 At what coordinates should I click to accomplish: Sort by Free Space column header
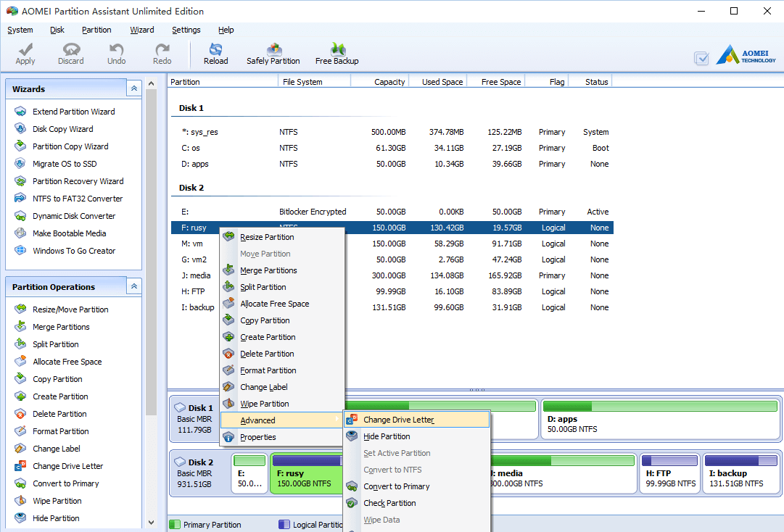point(495,82)
